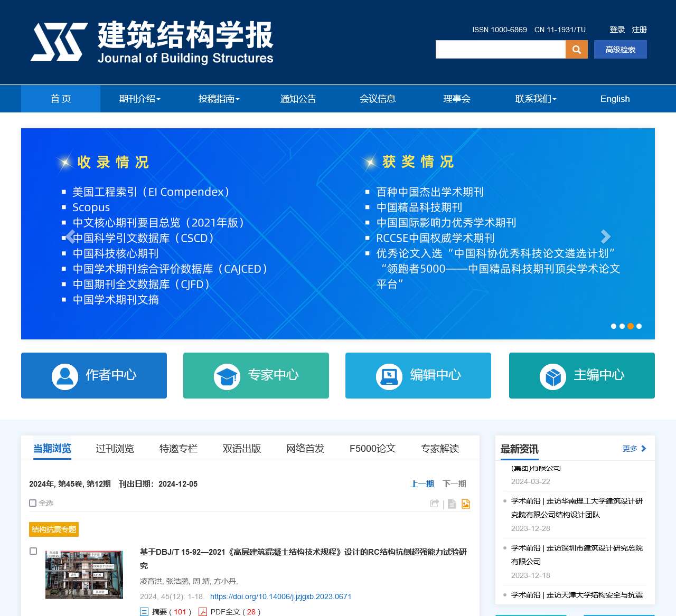Open the article's test structure thumbnail

pyautogui.click(x=84, y=575)
